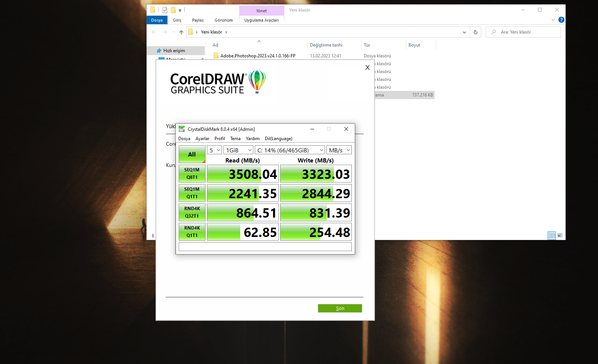Click the Properties checkmark icon in quick access toolbar
Image resolution: width=598 pixels, height=364 pixels.
click(x=165, y=10)
